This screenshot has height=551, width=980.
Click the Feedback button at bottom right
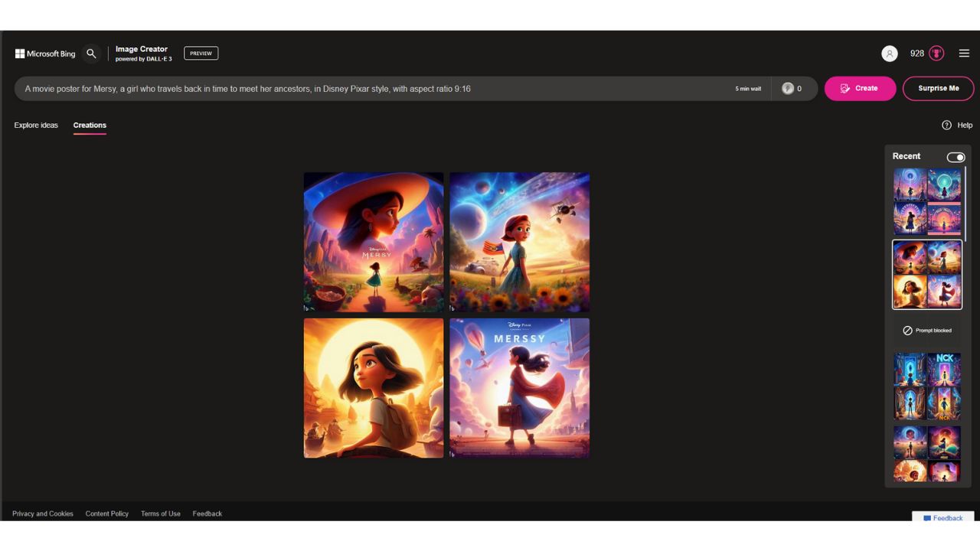tap(942, 518)
